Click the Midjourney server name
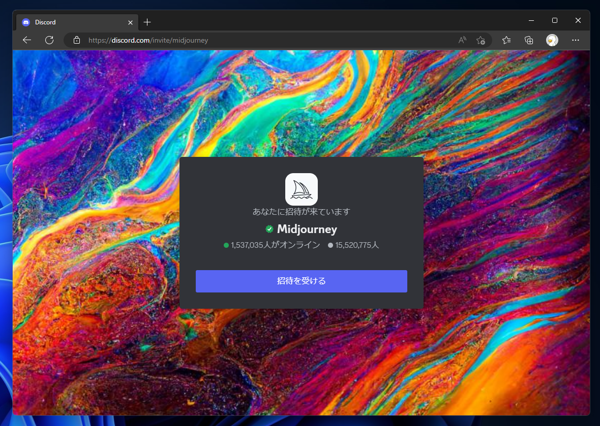600x426 pixels. (x=307, y=229)
